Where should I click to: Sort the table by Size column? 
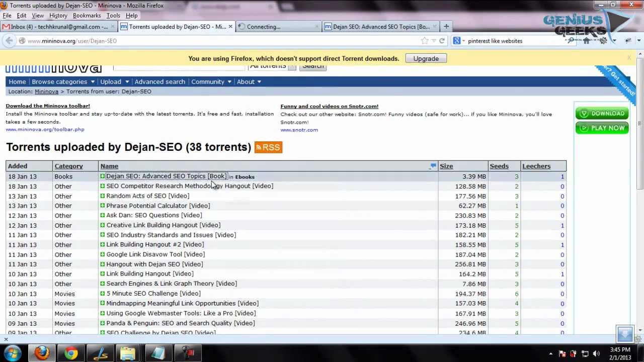pos(446,166)
